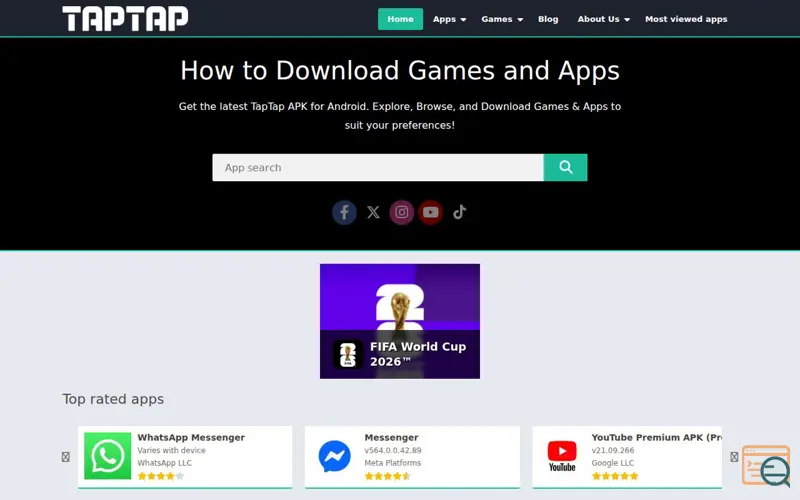Go to previous top rated apps

pos(66,457)
